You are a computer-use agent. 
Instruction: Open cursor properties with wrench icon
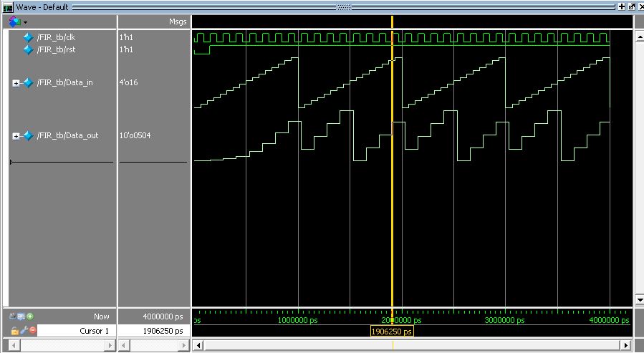[24, 330]
